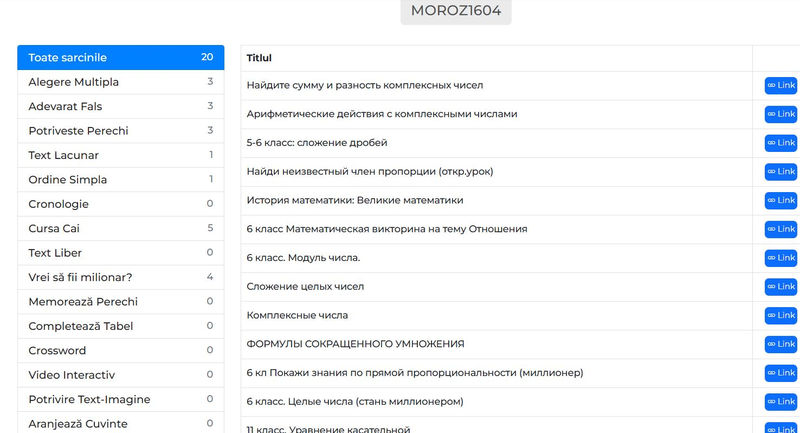Click Link for 5-6 класс сложение дробей

click(781, 143)
